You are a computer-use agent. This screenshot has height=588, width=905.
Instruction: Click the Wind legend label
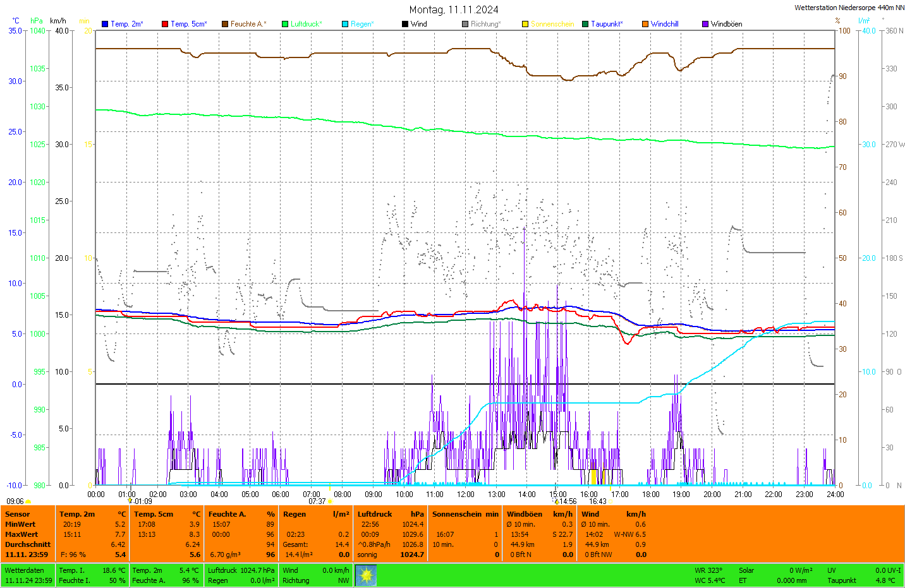tap(418, 24)
